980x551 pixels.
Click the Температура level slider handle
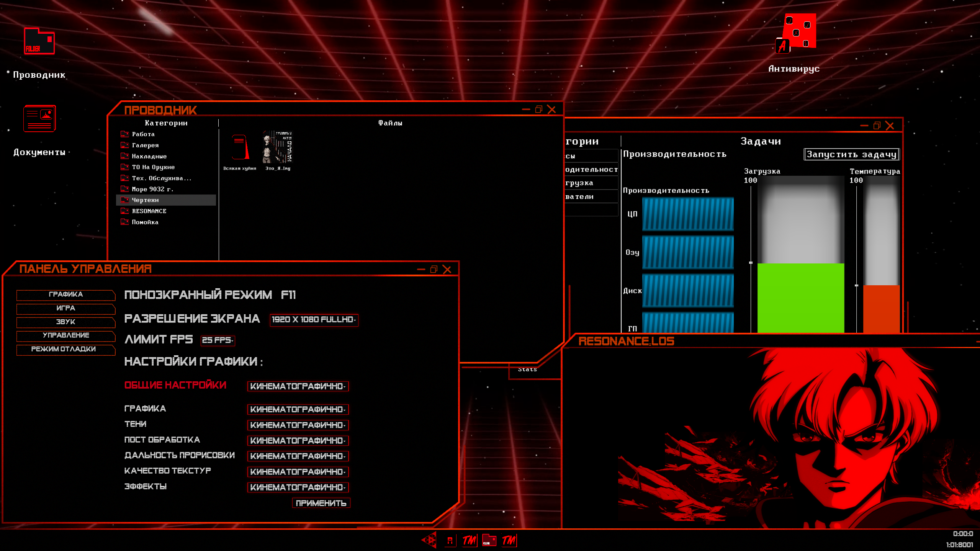coord(856,285)
